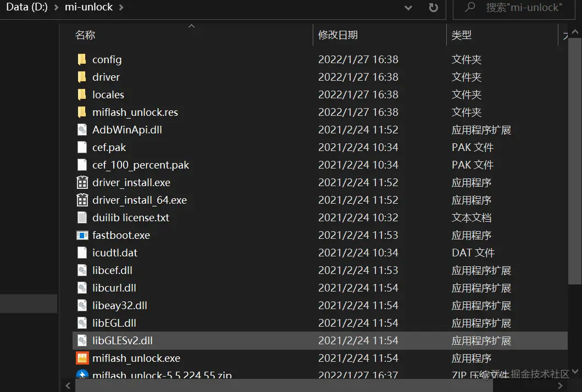Click horizontal scrollbar left arrow
Image resolution: width=582 pixels, height=392 pixels.
click(68, 386)
